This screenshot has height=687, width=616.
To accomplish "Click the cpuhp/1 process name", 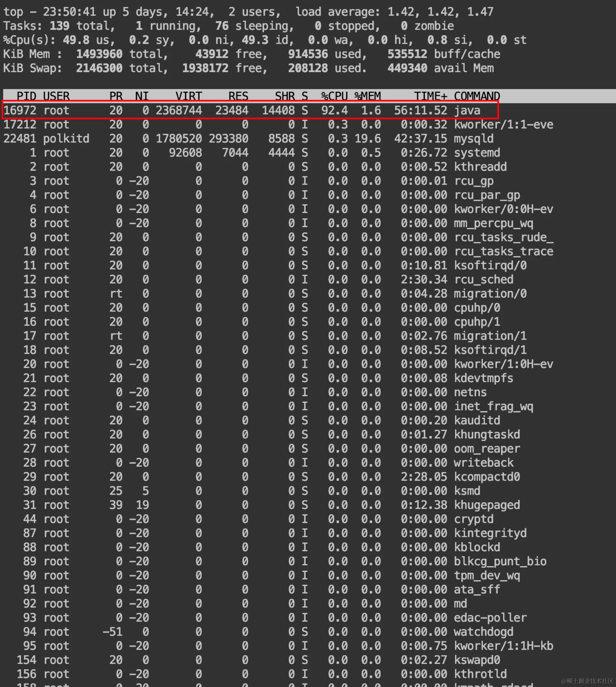I will [477, 322].
